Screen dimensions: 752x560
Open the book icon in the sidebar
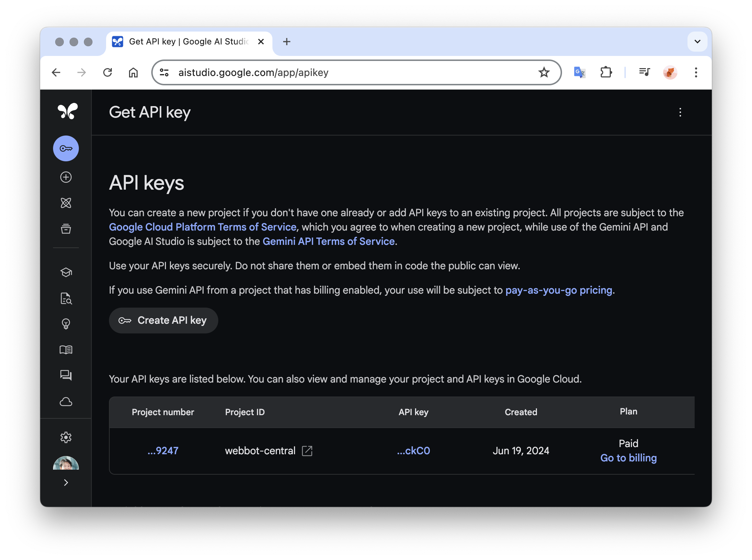pos(66,350)
